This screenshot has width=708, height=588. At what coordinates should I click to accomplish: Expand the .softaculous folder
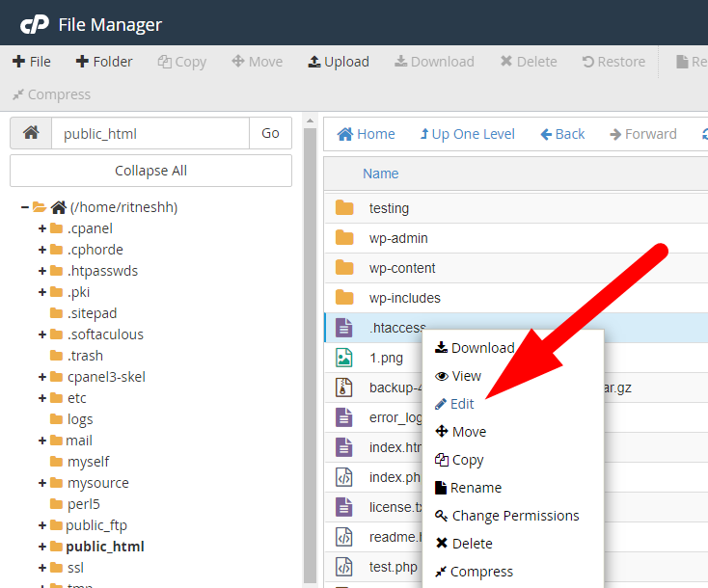(42, 334)
